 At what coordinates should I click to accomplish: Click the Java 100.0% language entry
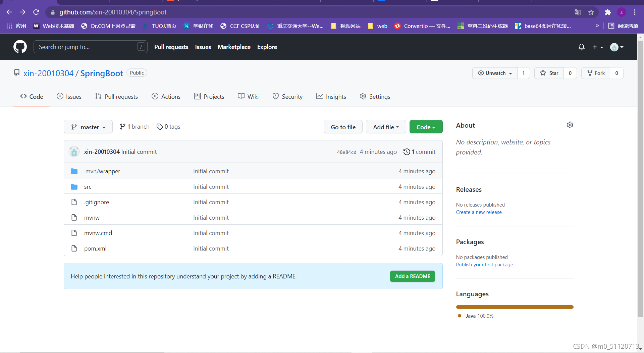(x=476, y=316)
